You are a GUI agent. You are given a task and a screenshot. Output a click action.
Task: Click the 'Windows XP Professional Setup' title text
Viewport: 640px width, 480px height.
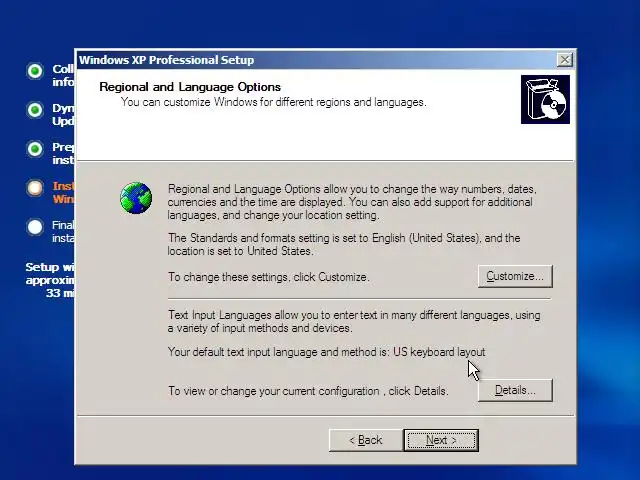pos(167,60)
